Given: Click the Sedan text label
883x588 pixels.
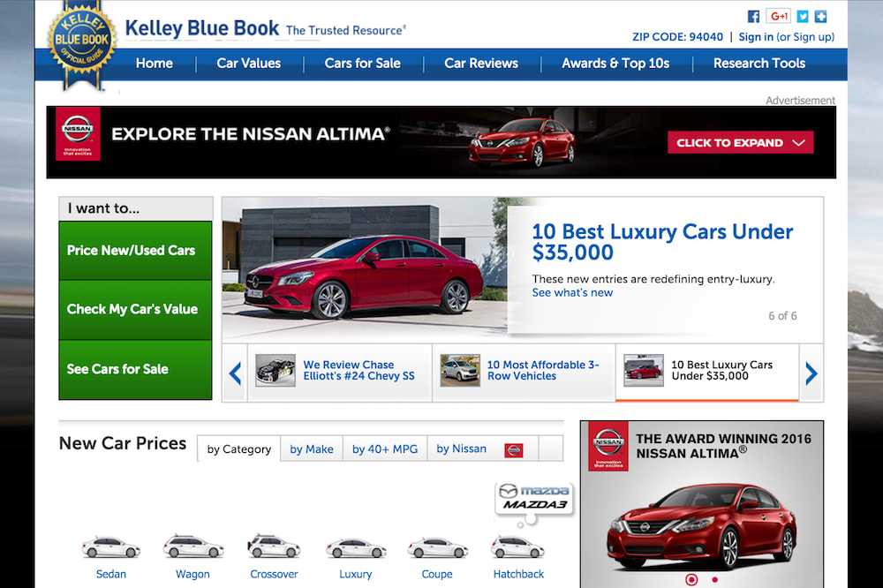Looking at the screenshot, I should click(x=111, y=574).
